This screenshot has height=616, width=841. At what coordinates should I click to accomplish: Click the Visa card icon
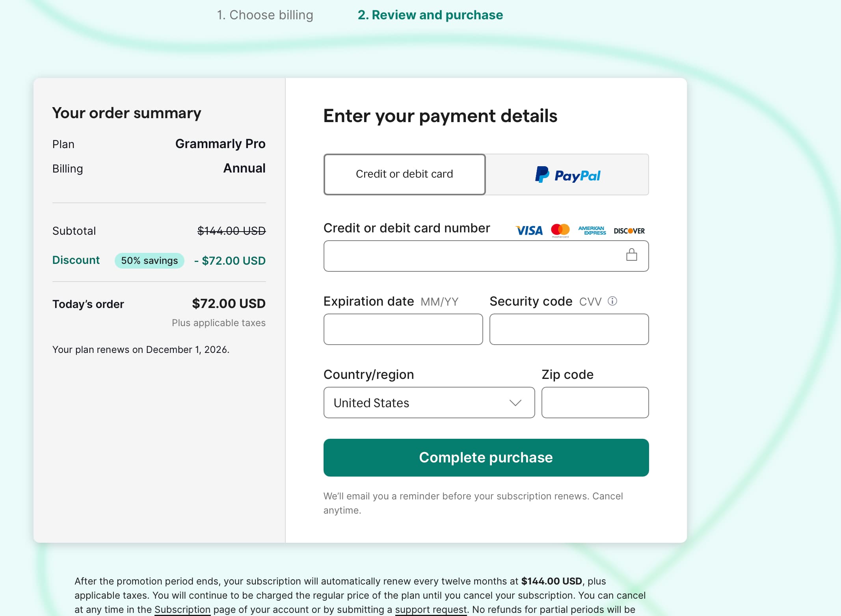[x=528, y=230]
